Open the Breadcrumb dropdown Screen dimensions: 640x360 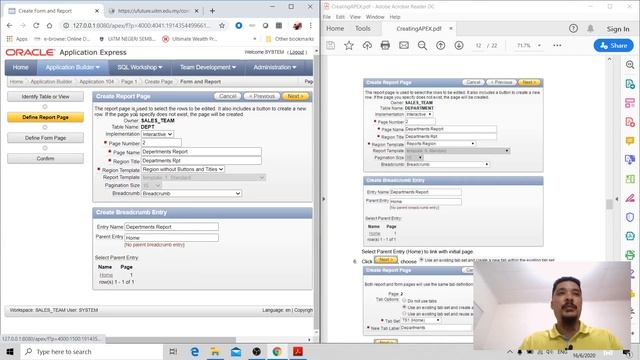(x=191, y=193)
